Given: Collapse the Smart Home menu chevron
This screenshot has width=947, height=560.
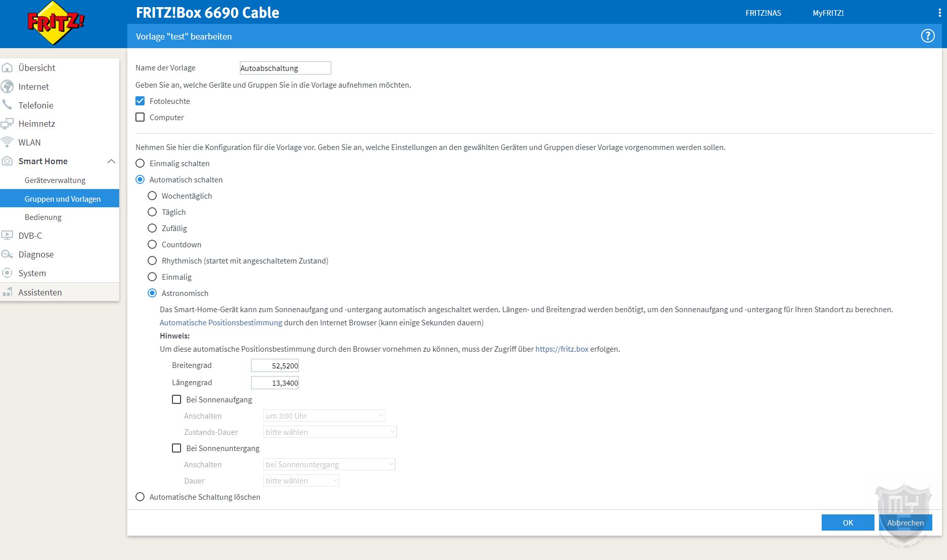Looking at the screenshot, I should (x=111, y=161).
